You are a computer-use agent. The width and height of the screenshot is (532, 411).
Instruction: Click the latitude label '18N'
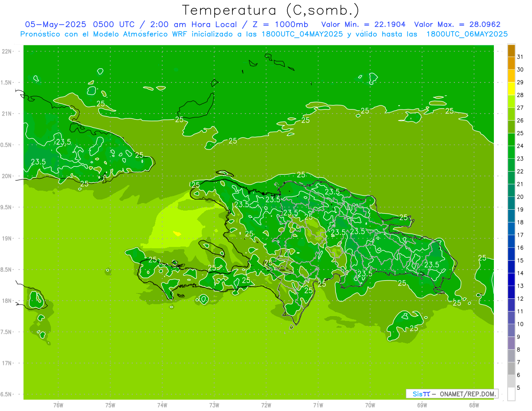(7, 301)
